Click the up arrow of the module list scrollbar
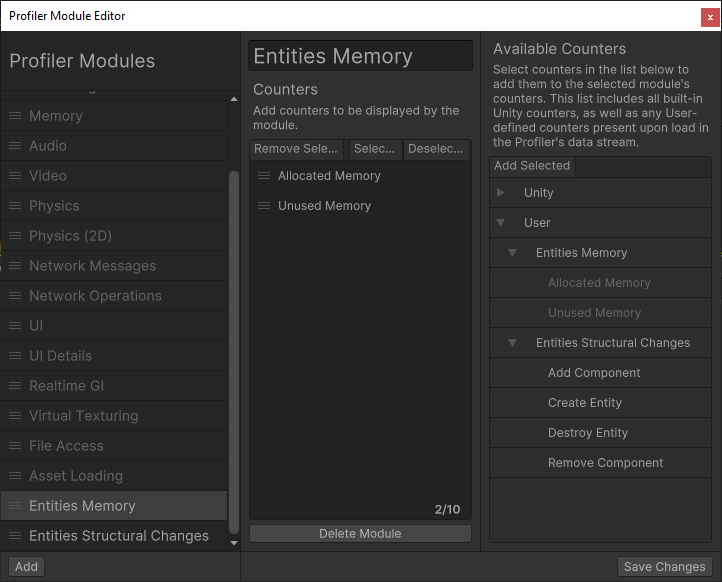Image resolution: width=722 pixels, height=582 pixels. (x=234, y=99)
